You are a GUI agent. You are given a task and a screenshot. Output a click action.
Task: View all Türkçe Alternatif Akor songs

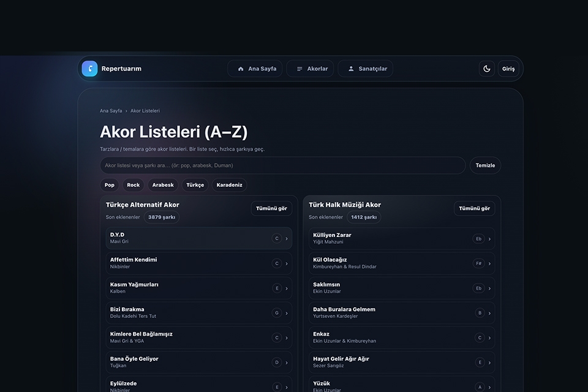coord(271,208)
